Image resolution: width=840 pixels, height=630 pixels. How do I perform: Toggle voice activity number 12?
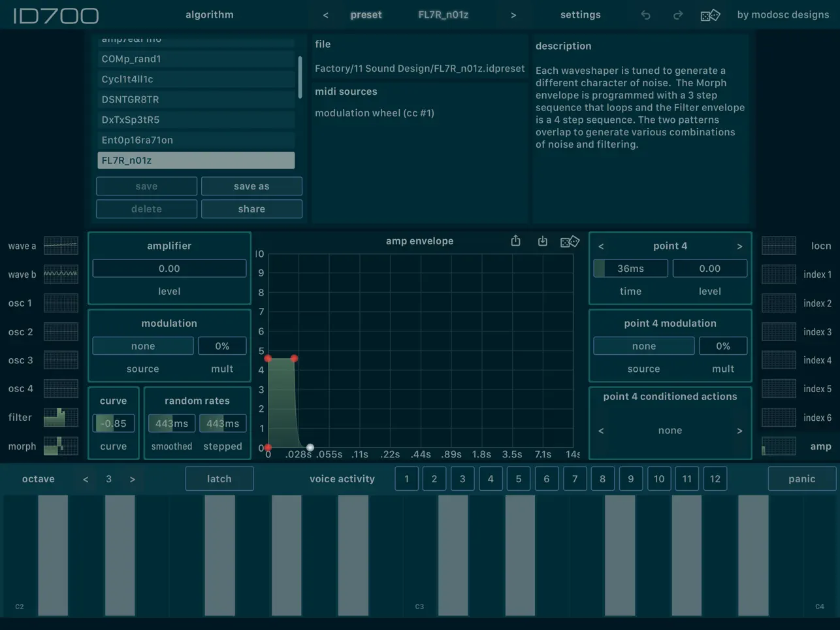[x=715, y=479]
